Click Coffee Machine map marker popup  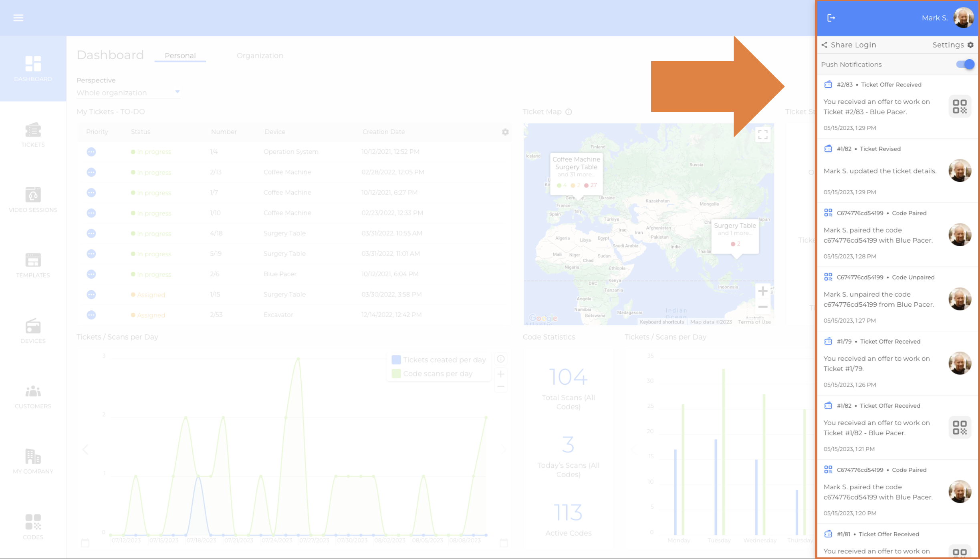point(576,174)
